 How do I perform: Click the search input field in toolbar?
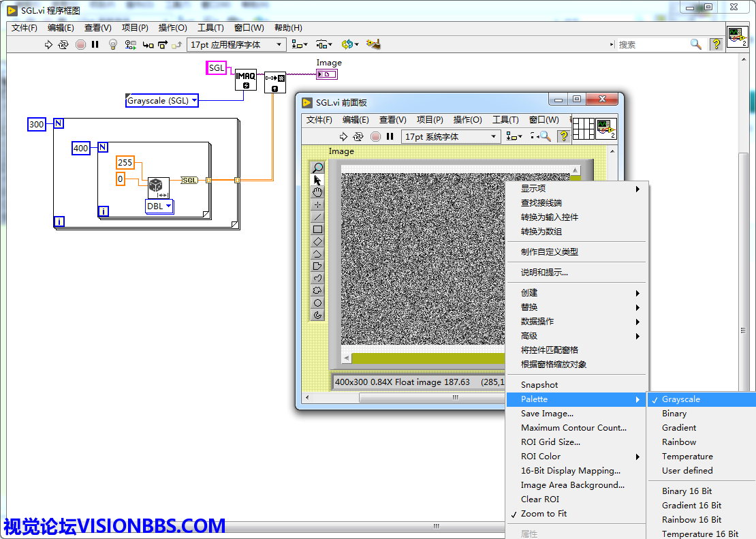(x=652, y=44)
